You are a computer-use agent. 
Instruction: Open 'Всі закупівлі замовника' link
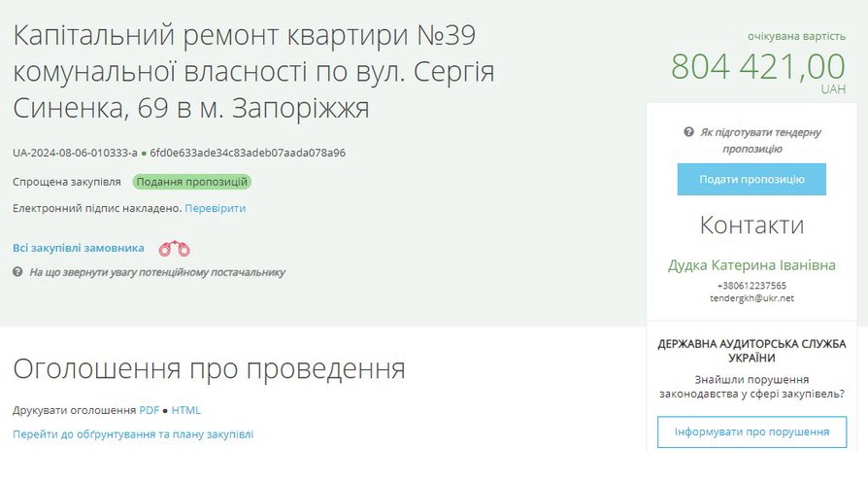pyautogui.click(x=79, y=248)
